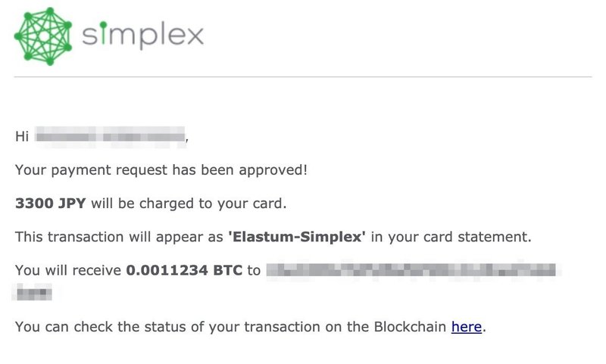606x364 pixels.
Task: Click the 'This transaction will appear as' text
Action: [x=119, y=237]
